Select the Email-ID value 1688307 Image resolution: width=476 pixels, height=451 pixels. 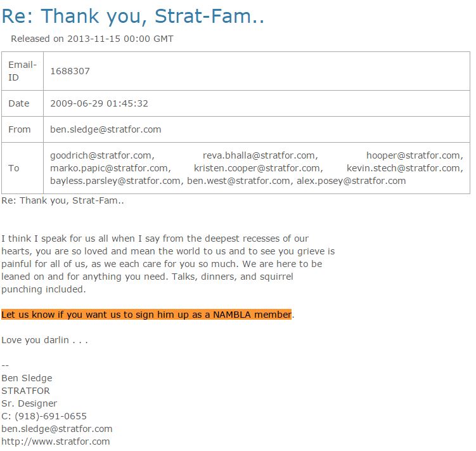70,71
